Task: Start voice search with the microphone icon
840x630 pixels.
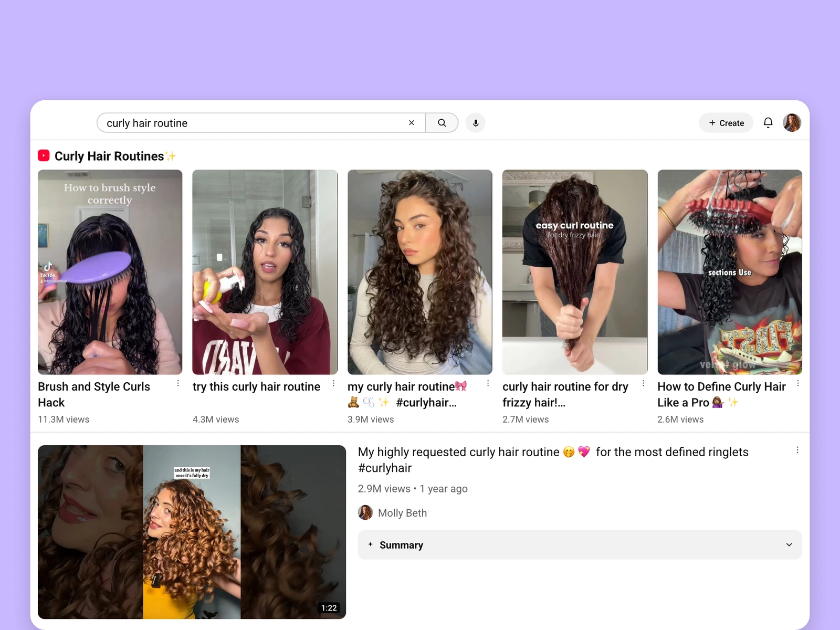Action: coord(476,123)
